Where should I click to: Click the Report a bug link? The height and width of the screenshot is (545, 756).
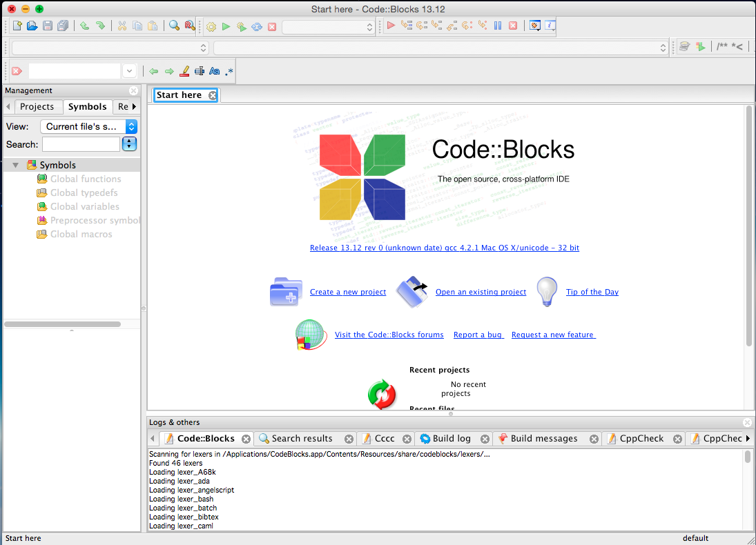[x=478, y=335]
